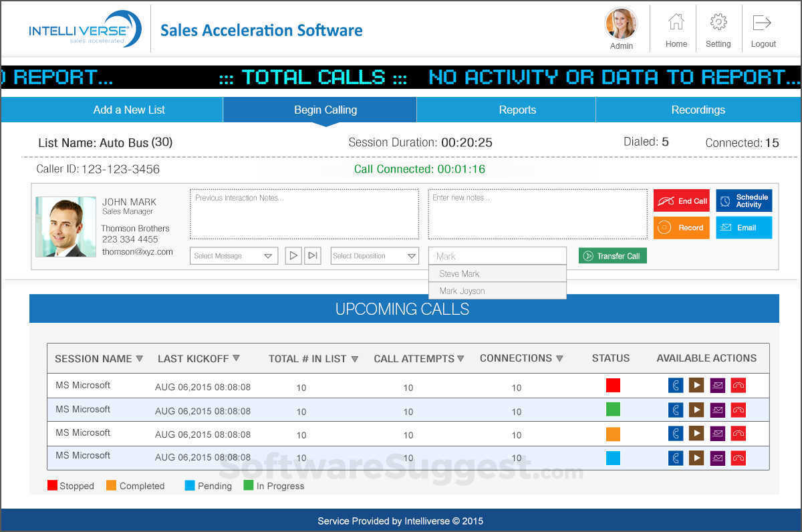Screen dimensions: 802x532
Task: Click red hang-up icon in fourth row
Action: click(x=738, y=458)
